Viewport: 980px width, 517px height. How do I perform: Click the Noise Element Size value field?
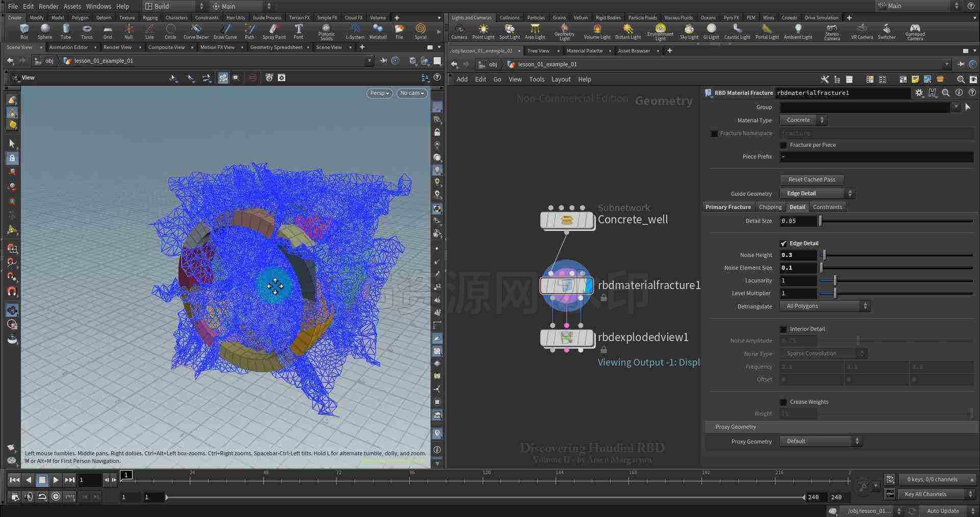click(798, 268)
